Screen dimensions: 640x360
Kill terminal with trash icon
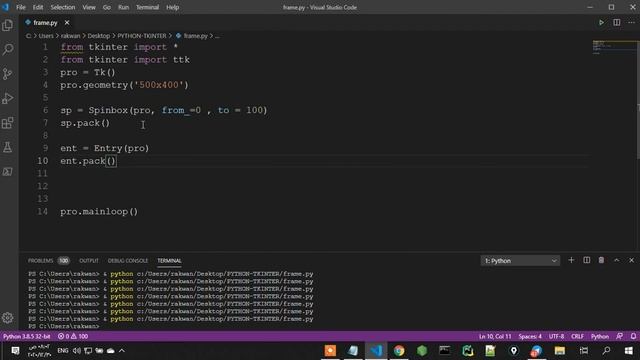601,260
